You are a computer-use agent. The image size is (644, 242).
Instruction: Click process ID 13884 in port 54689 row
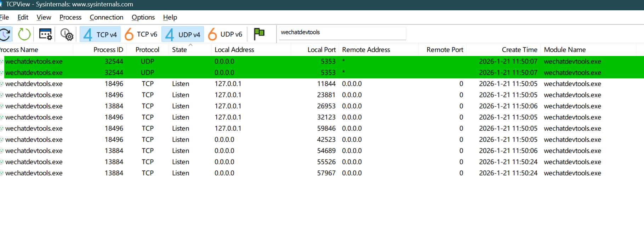(x=114, y=151)
